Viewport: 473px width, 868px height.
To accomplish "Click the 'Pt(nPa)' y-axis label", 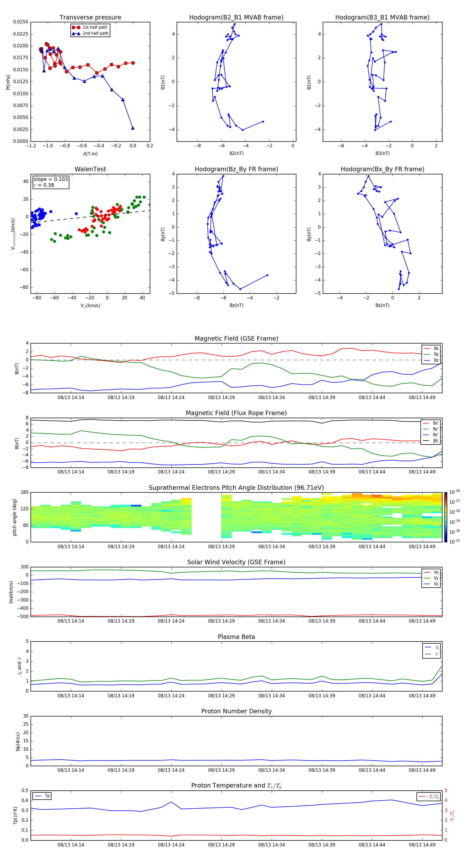I will [8, 82].
